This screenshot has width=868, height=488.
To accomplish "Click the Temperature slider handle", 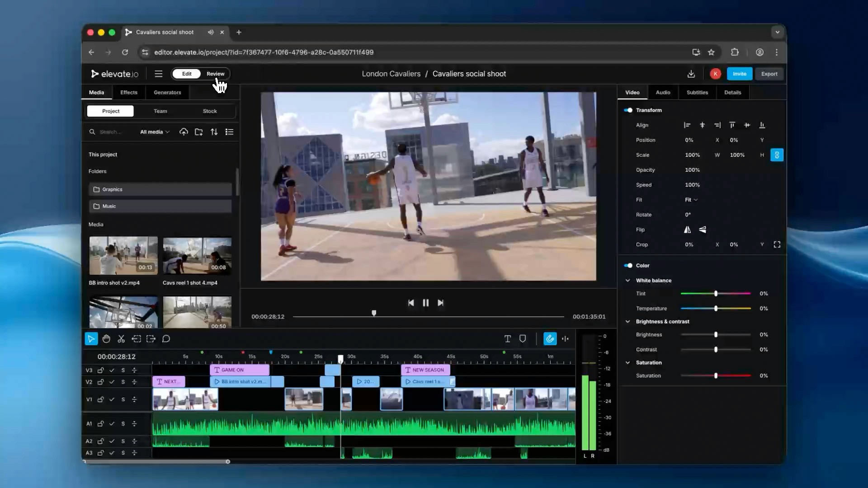I will click(716, 309).
